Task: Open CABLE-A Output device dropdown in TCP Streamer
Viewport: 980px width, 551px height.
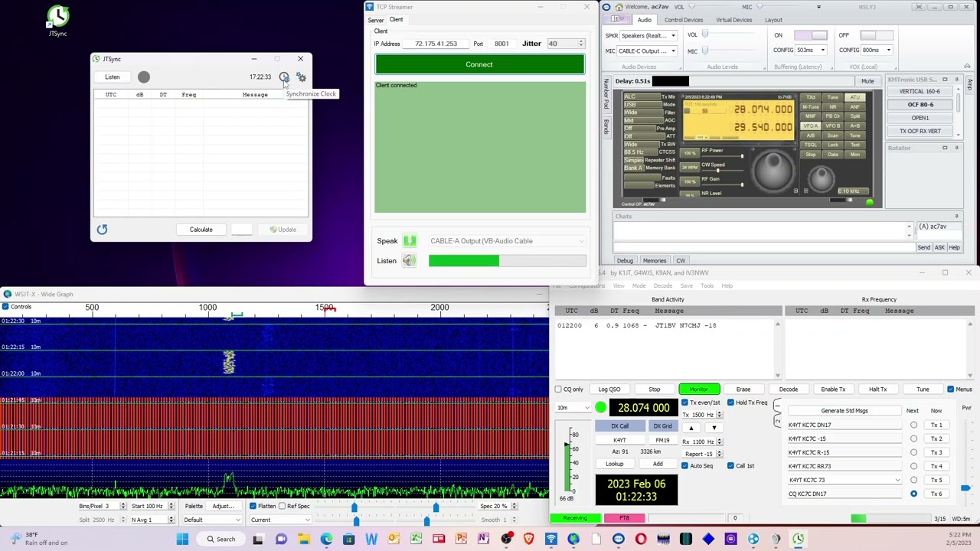Action: [x=507, y=241]
